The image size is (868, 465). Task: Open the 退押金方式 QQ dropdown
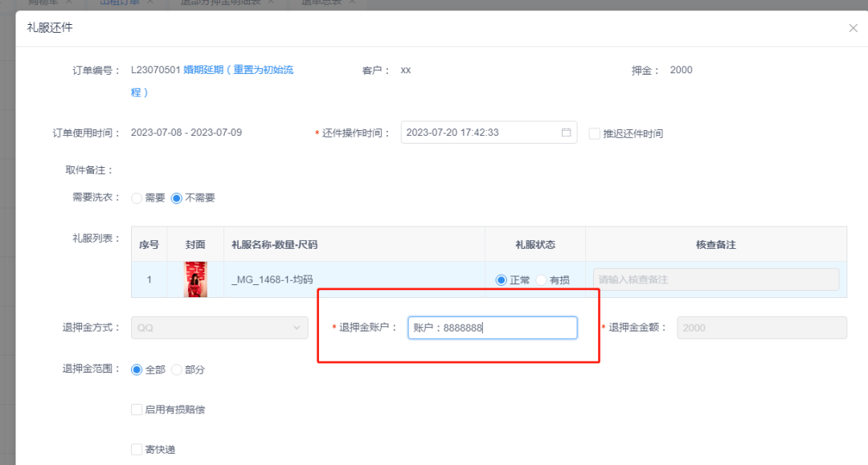pyautogui.click(x=219, y=328)
